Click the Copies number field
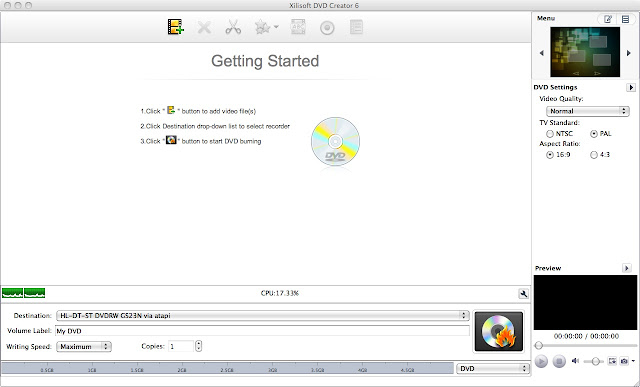 click(181, 346)
